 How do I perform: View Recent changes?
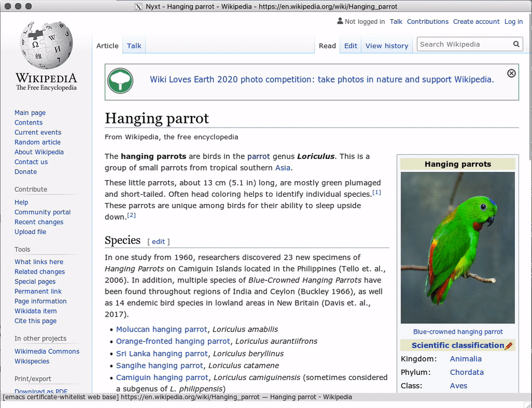click(38, 222)
